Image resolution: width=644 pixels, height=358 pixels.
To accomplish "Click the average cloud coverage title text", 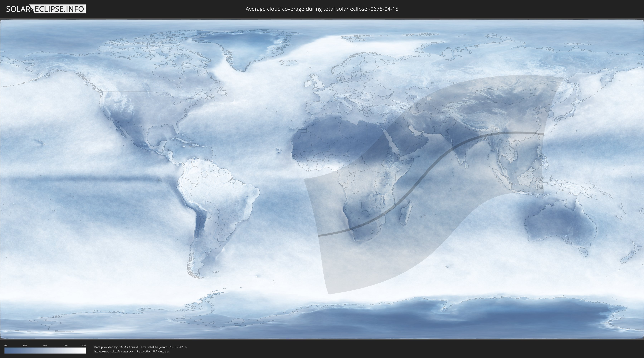I will coord(322,9).
